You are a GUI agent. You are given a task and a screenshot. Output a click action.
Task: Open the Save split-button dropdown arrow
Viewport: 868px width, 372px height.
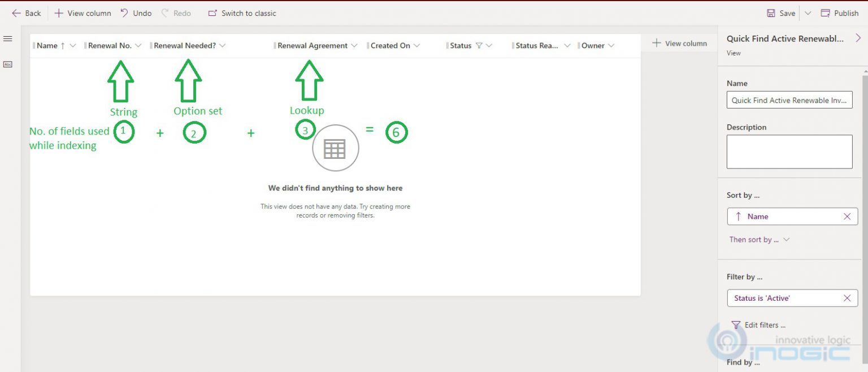pyautogui.click(x=808, y=12)
